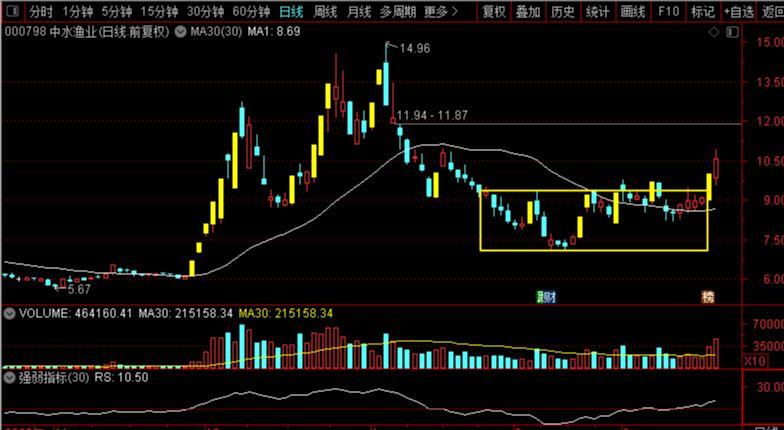The height and width of the screenshot is (430, 784).
Task: Switch to the 分时 tab
Action: [x=40, y=11]
